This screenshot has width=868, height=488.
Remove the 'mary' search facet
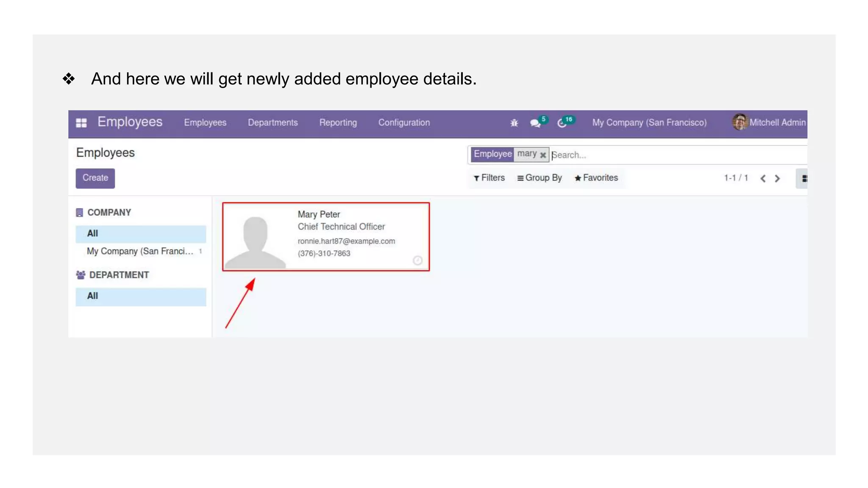click(543, 155)
